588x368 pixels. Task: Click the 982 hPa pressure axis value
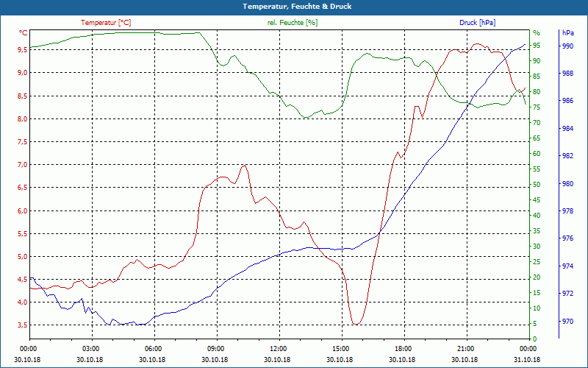coord(567,156)
